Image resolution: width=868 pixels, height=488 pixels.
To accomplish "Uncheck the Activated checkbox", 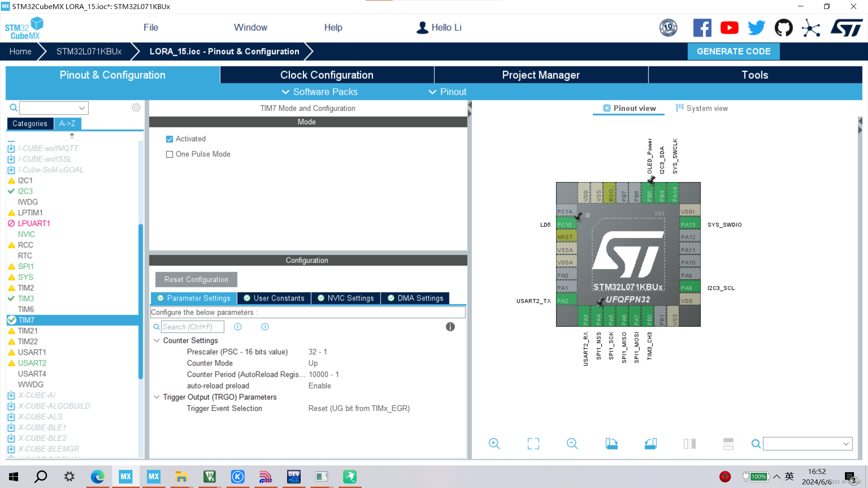I will [170, 139].
